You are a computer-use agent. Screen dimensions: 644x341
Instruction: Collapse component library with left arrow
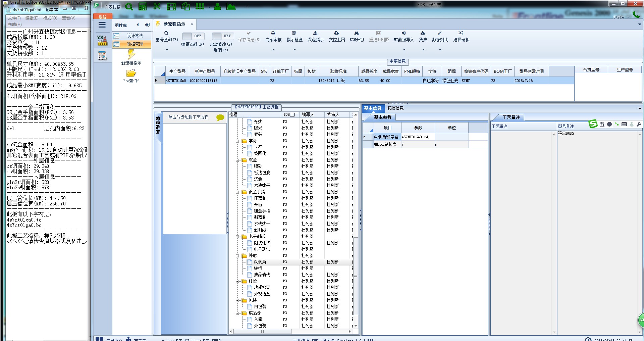[138, 25]
